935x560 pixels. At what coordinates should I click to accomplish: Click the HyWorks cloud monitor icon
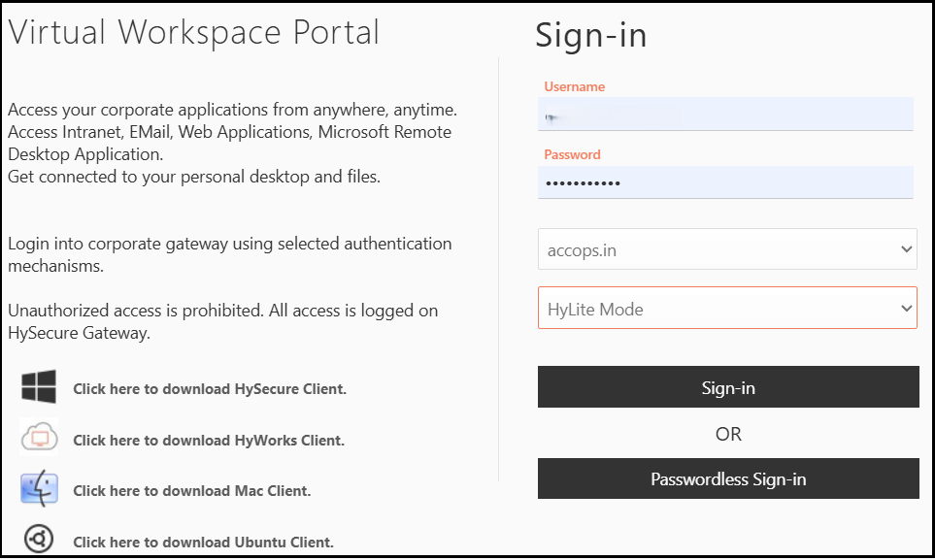coord(40,438)
